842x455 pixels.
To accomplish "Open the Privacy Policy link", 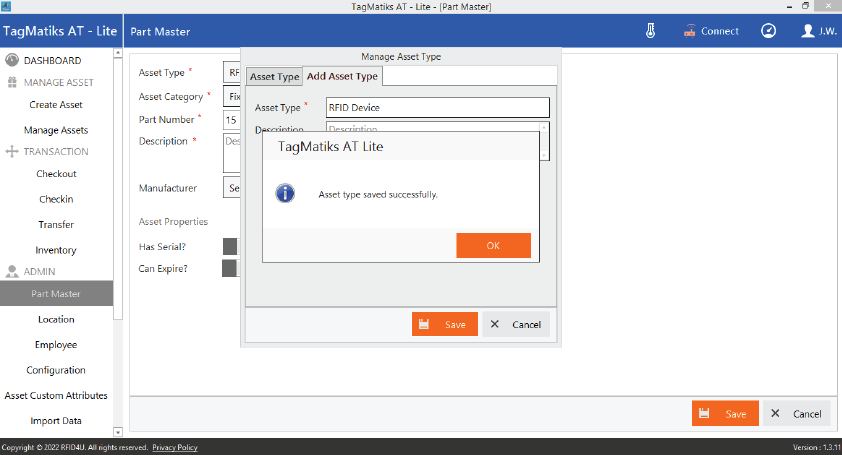I will [175, 447].
